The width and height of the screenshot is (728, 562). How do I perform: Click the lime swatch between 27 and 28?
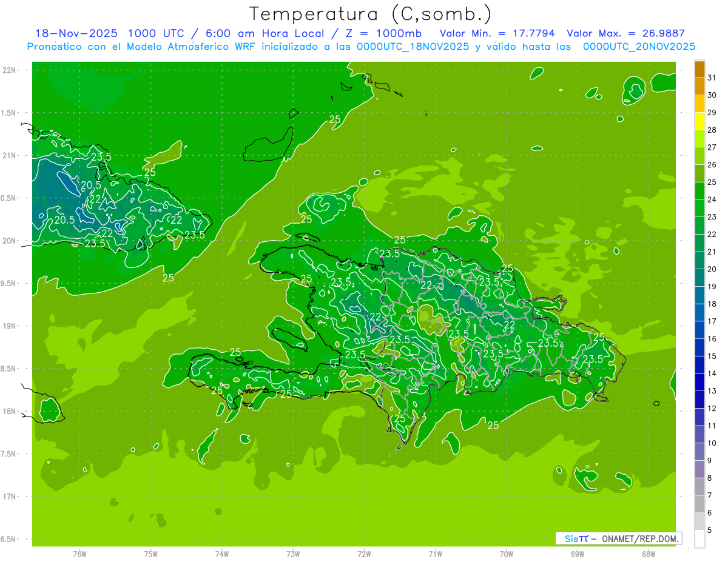699,139
